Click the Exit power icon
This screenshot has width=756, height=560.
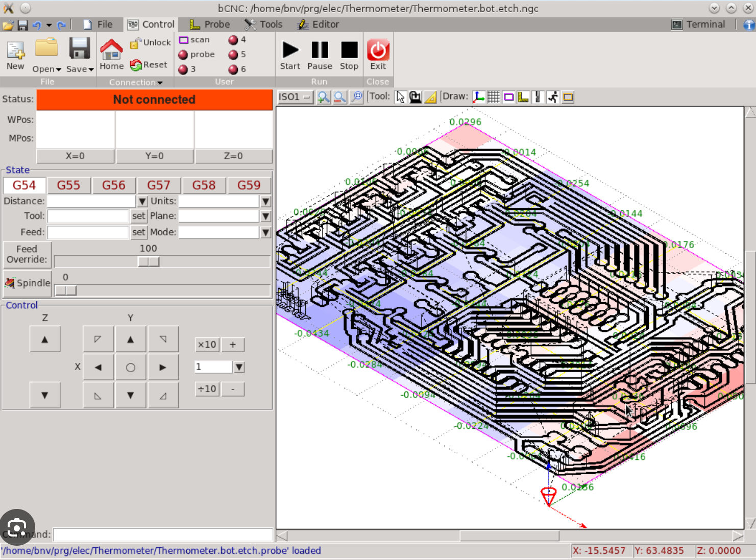(x=378, y=50)
